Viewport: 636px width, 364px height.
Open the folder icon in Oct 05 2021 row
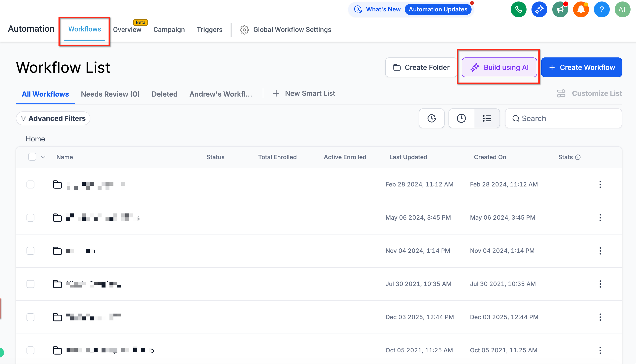tap(57, 350)
